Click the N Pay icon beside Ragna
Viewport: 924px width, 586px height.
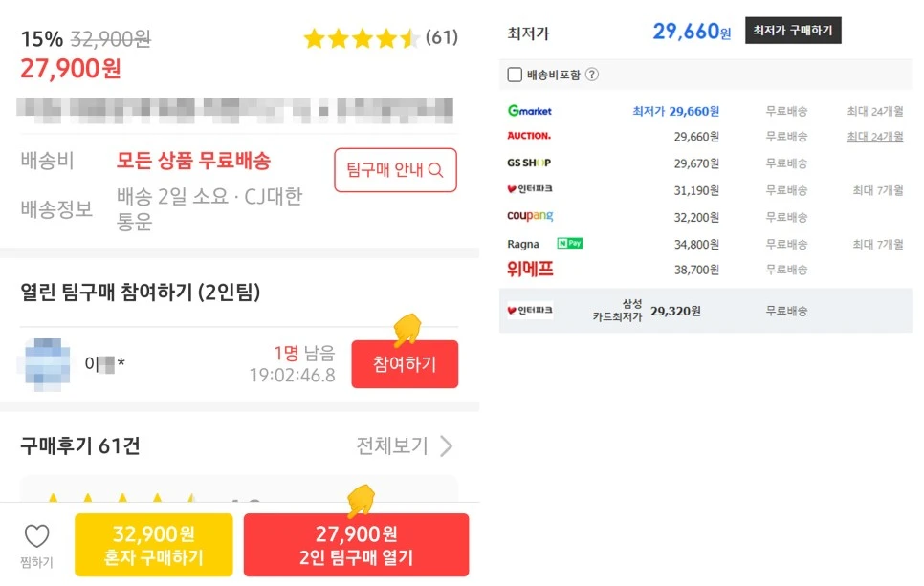[571, 244]
